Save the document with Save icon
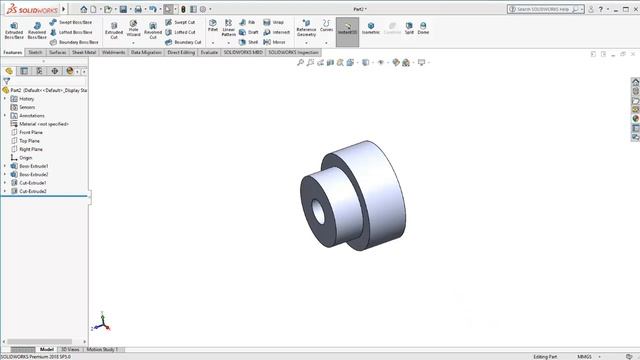 [123, 9]
